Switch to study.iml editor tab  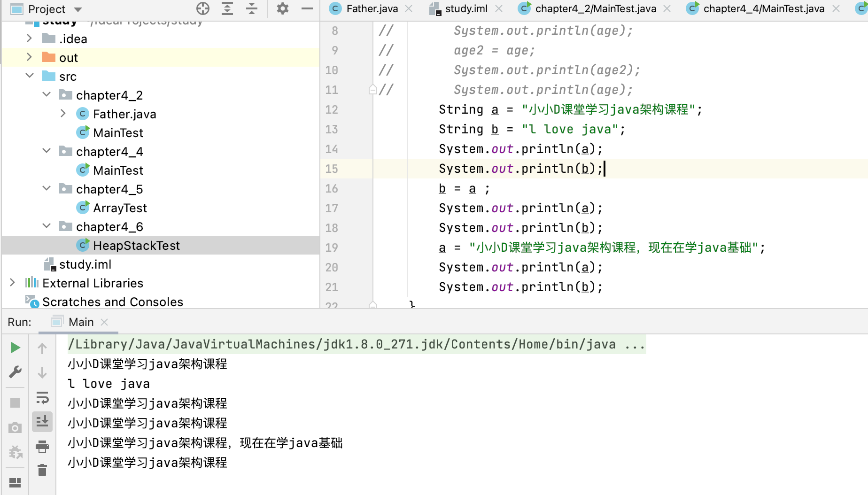(x=466, y=9)
